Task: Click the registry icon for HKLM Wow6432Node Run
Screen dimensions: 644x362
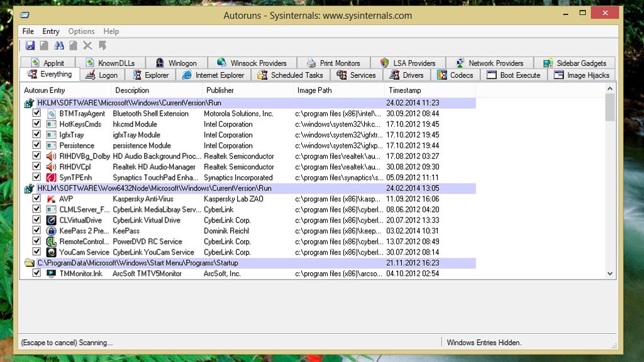Action: pyautogui.click(x=29, y=189)
